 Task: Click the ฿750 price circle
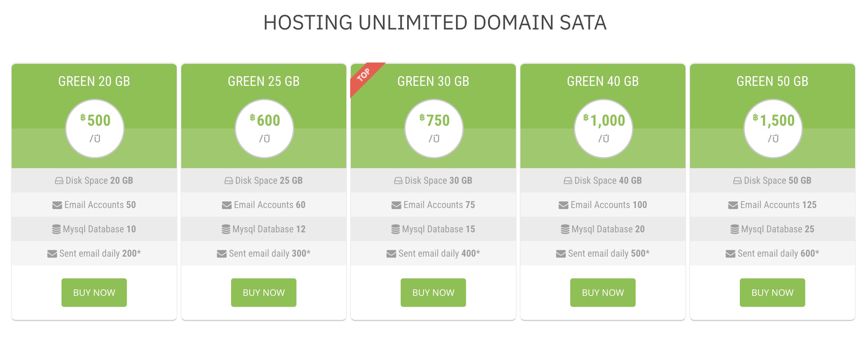[x=434, y=129]
